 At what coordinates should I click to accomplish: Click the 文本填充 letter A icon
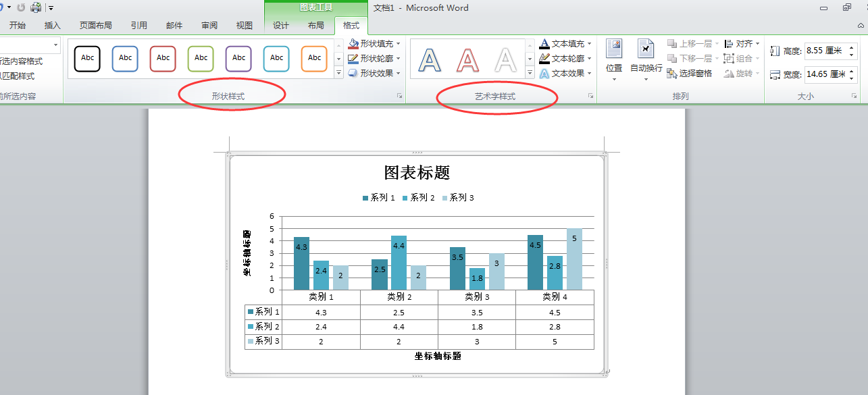544,43
